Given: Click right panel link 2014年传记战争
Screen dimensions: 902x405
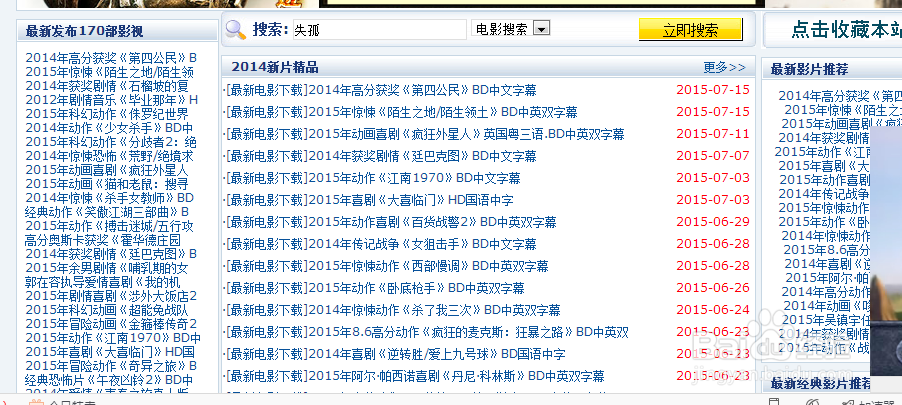Looking at the screenshot, I should (x=824, y=194).
